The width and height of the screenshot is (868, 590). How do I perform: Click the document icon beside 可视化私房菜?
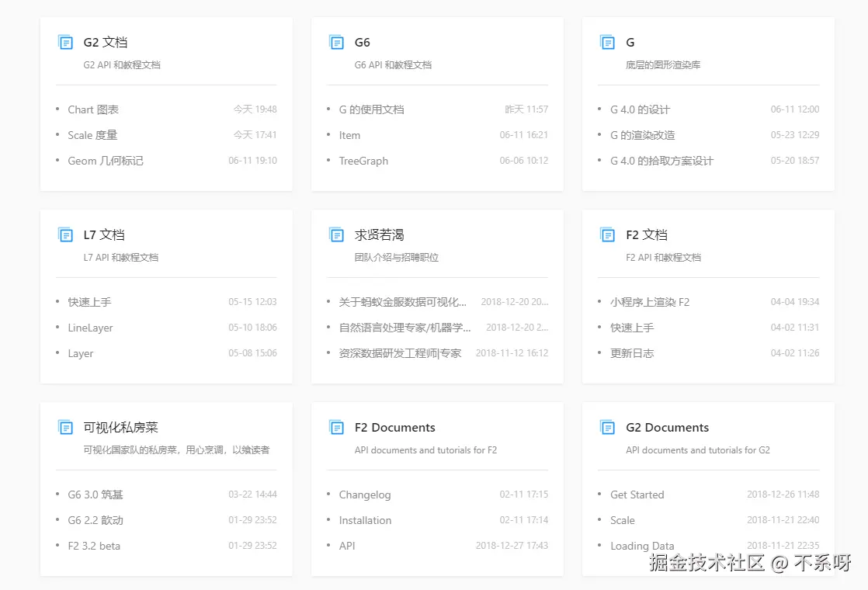click(65, 427)
